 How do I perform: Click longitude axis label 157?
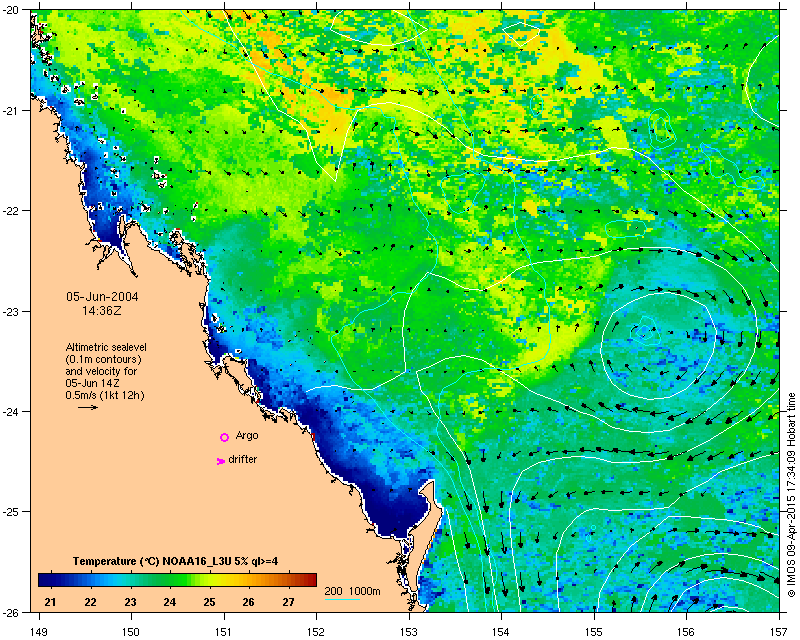(780, 632)
